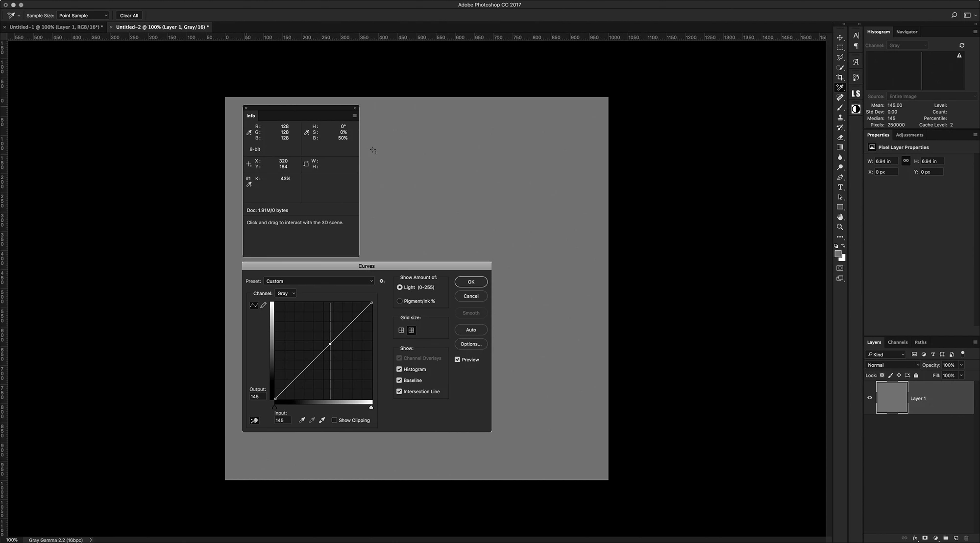Viewport: 980px width, 543px height.
Task: Select the Pen tool
Action: (x=840, y=177)
